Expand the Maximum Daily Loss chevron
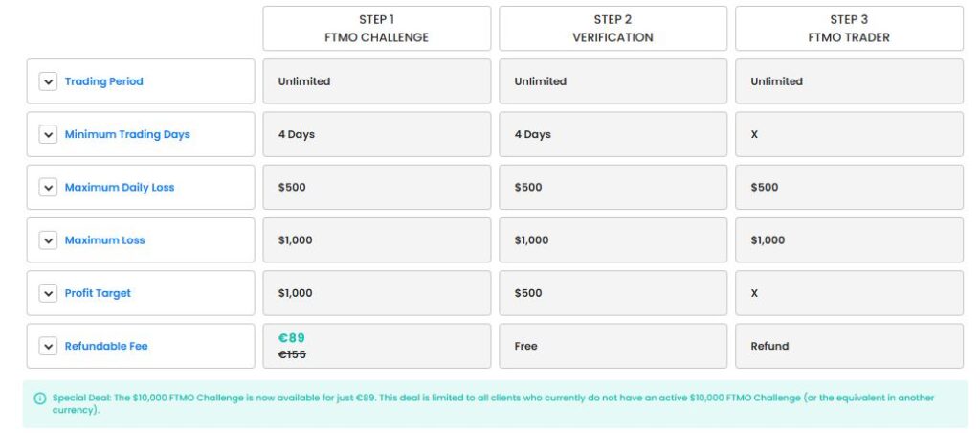This screenshot has height=433, width=980. point(48,188)
